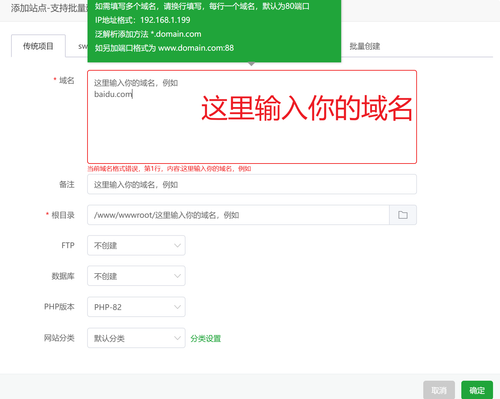Open the PHP版本 dropdown showing PHP-82
Viewport: 500px width, 399px height.
(x=136, y=307)
